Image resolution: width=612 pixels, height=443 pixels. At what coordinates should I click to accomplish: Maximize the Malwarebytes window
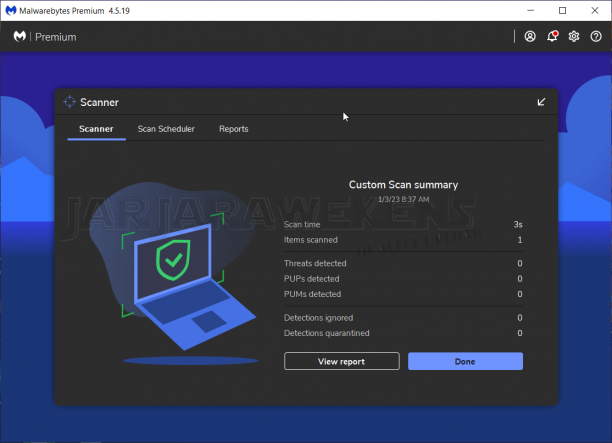[x=562, y=11]
